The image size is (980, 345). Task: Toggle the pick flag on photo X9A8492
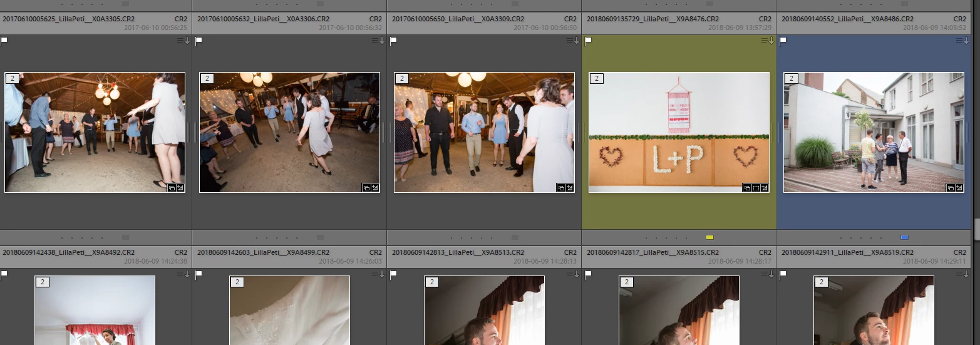[4, 274]
